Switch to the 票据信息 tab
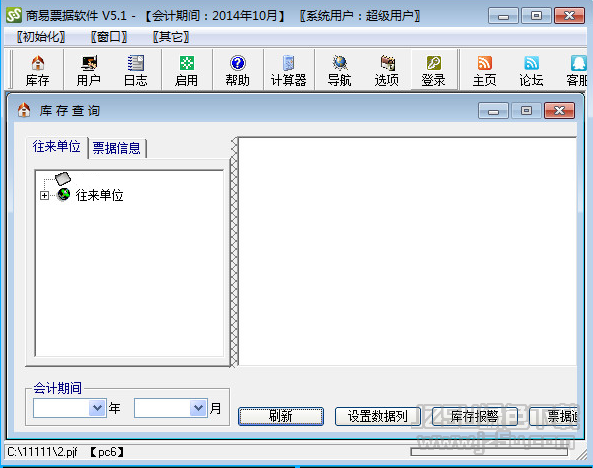Screen dimensions: 593x468 pos(116,148)
